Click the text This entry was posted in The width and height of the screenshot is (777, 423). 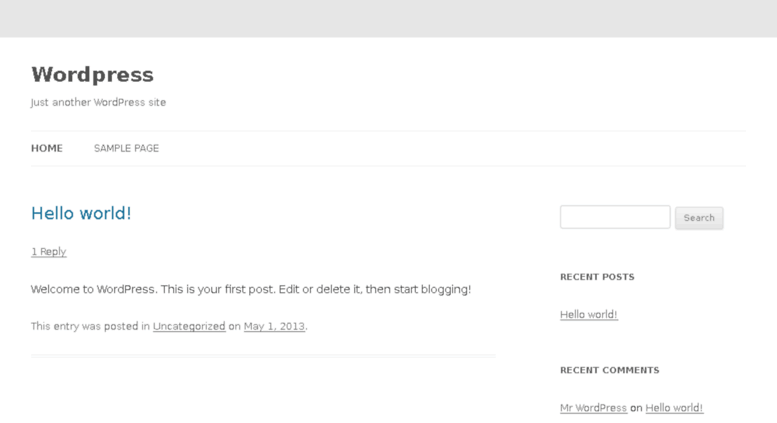pos(90,326)
